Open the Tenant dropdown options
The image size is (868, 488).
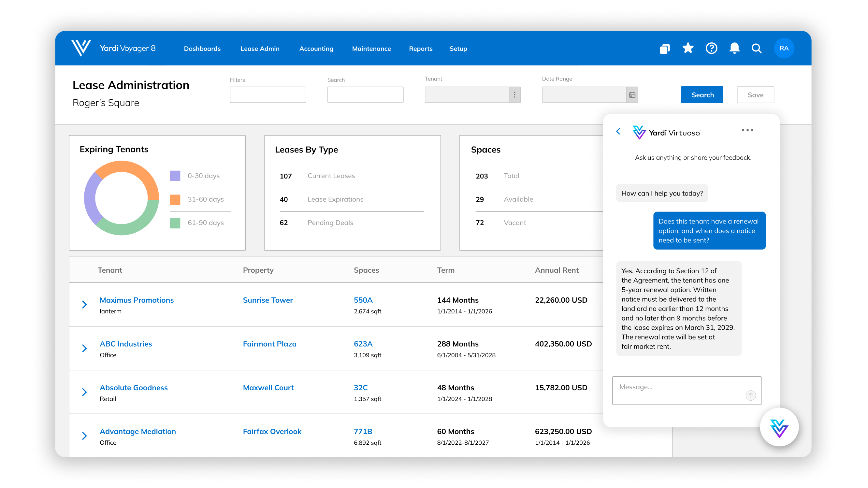pos(514,95)
